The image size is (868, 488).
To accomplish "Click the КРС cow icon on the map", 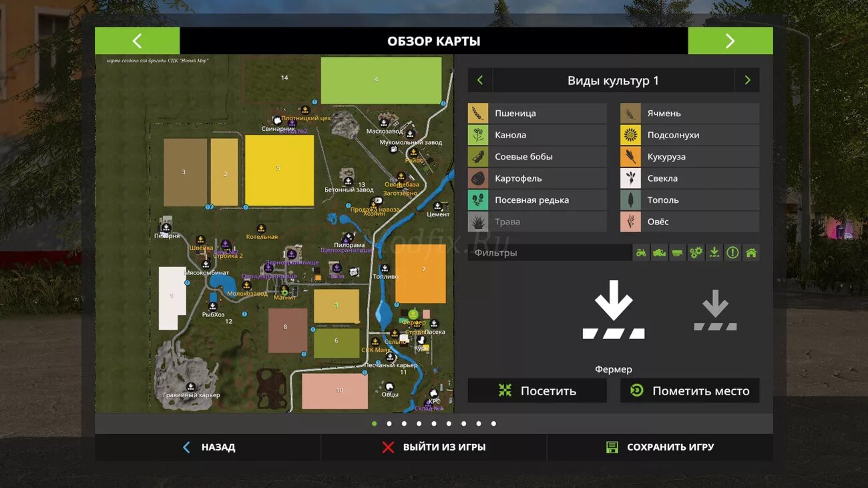I will coord(434,393).
